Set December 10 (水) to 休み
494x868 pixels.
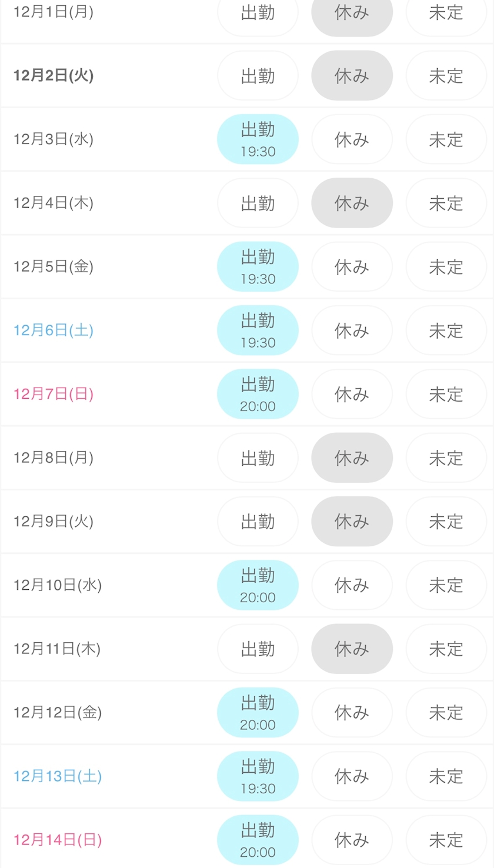352,585
